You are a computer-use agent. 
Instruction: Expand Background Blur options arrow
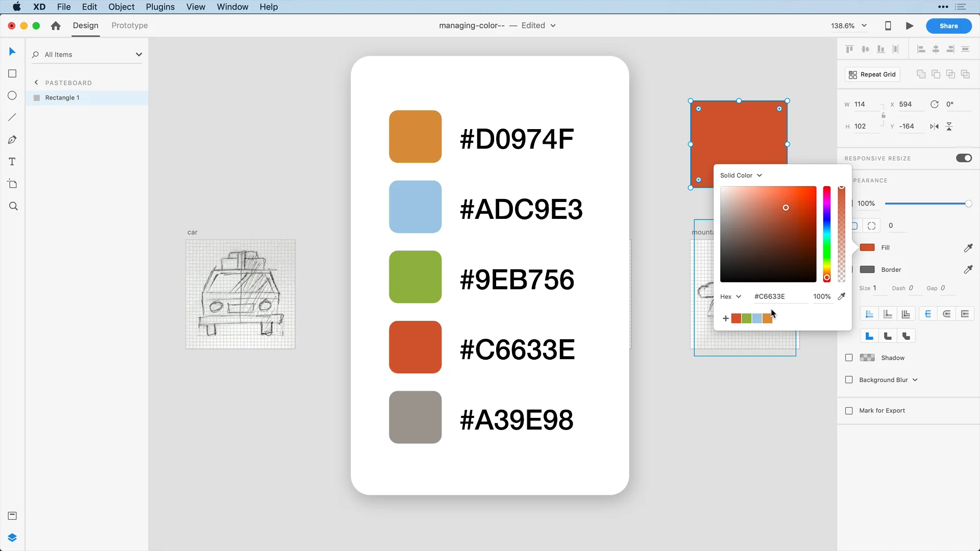[x=915, y=380]
